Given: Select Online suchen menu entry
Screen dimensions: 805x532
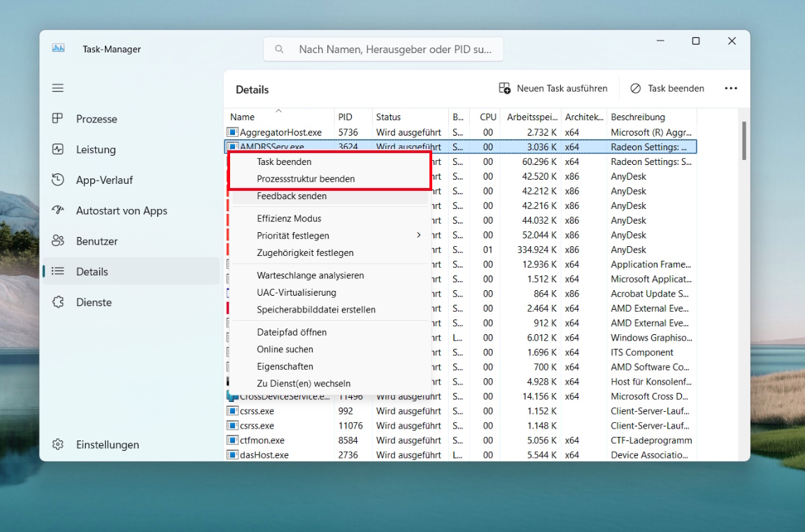Looking at the screenshot, I should (329, 349).
